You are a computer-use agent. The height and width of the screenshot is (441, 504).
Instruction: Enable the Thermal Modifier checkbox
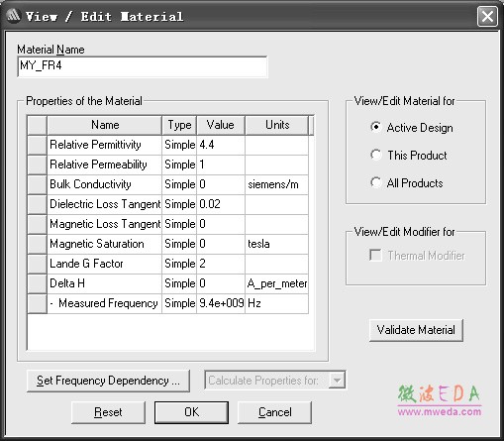click(x=375, y=255)
